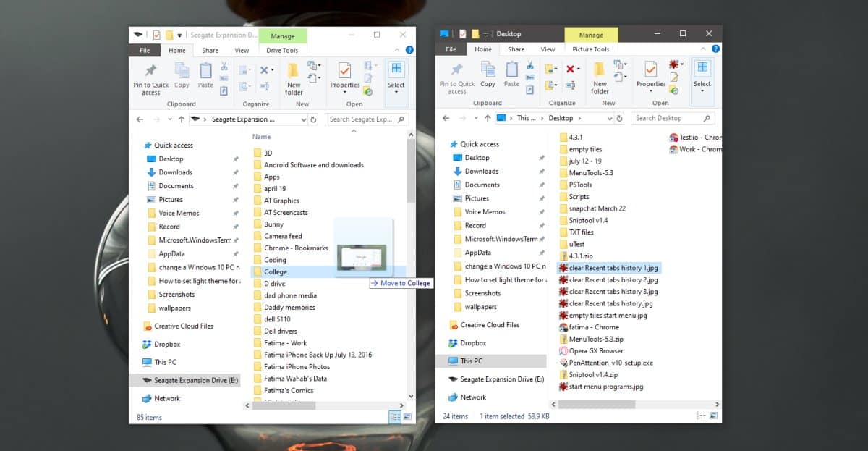This screenshot has height=451, width=868.
Task: Create a New folder in Seagate window
Action: 294,80
